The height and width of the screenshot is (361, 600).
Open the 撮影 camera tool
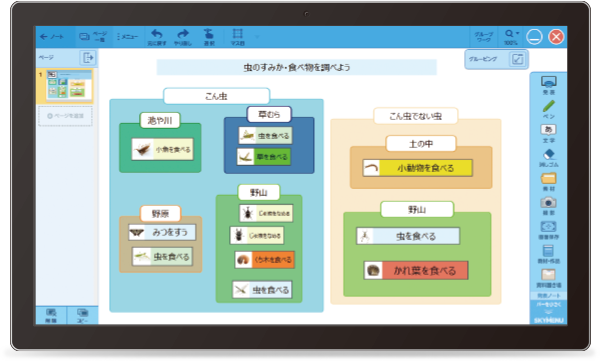[548, 206]
